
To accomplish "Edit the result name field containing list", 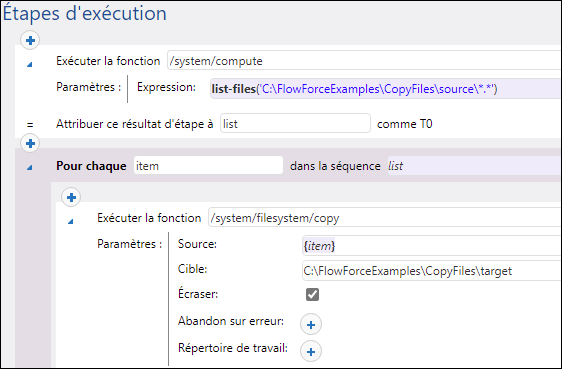I will tap(295, 124).
